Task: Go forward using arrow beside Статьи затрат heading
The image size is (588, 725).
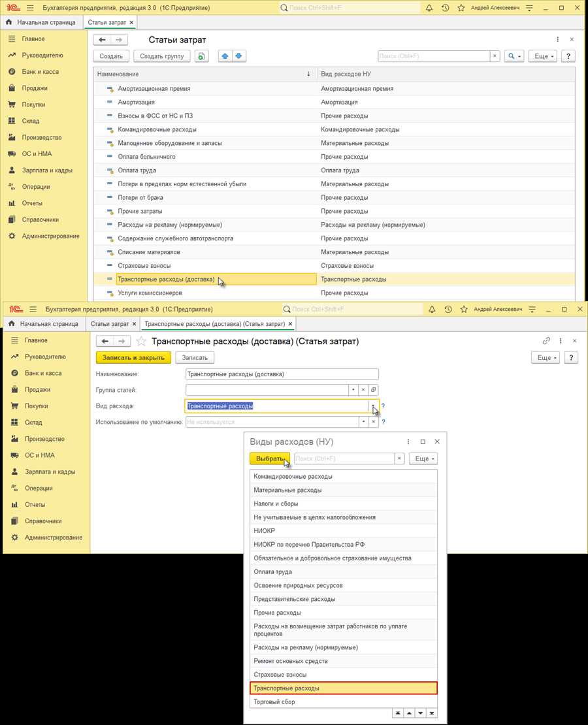Action: click(119, 40)
